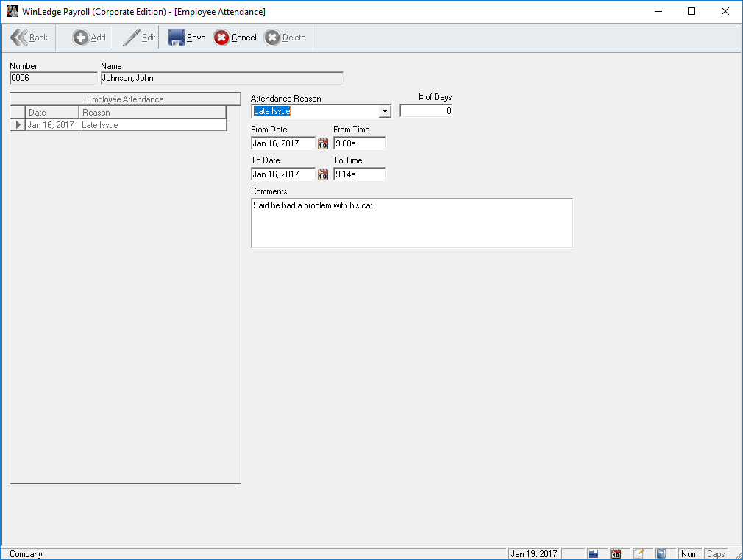Expand the Attendance Reason dropdown
Screen dimensions: 743x560
385,111
